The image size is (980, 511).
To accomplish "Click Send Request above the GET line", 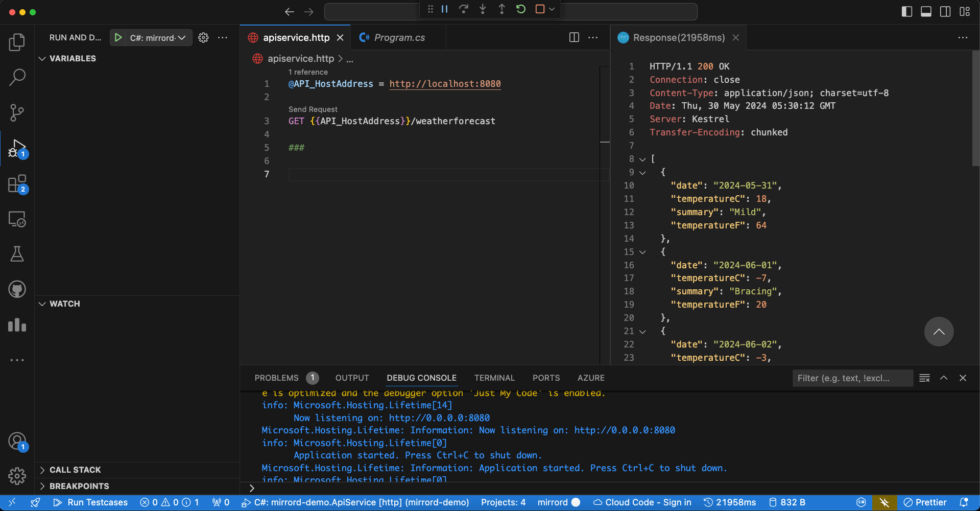I will [x=313, y=109].
